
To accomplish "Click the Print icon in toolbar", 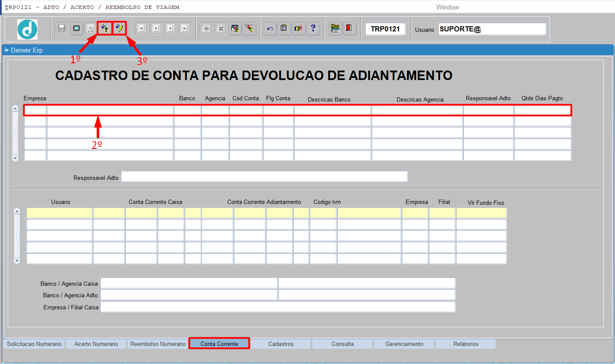I will point(90,28).
